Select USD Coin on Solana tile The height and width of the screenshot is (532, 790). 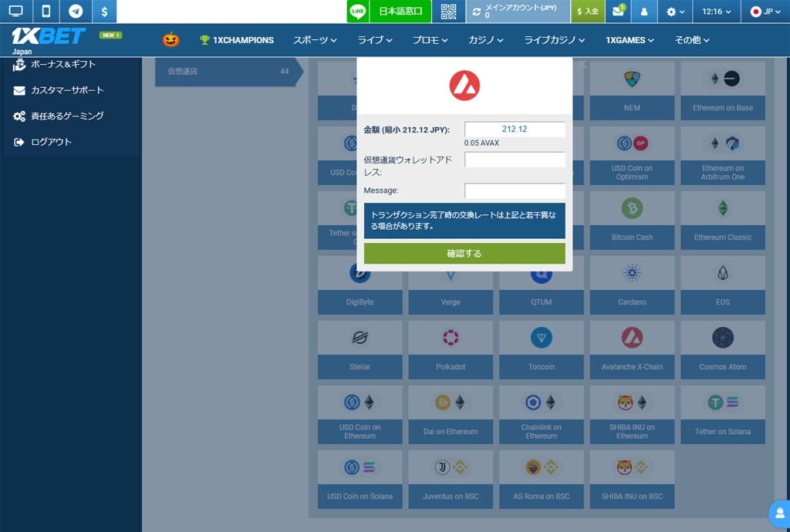tap(360, 480)
